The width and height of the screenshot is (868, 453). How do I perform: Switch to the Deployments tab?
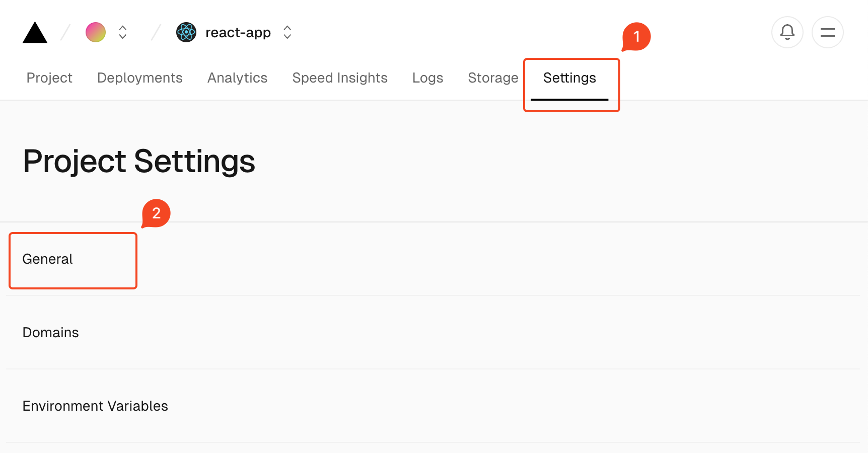click(x=139, y=78)
